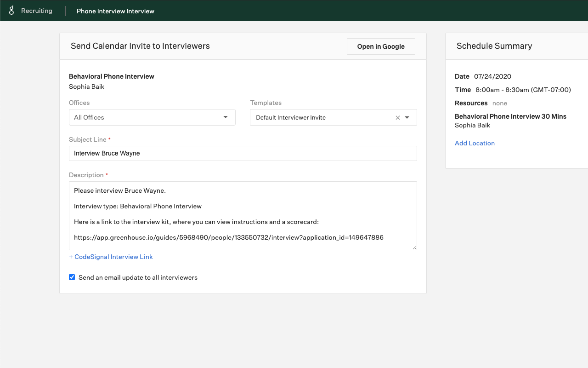Focus the Subject Line input field
The image size is (588, 368).
tap(243, 153)
